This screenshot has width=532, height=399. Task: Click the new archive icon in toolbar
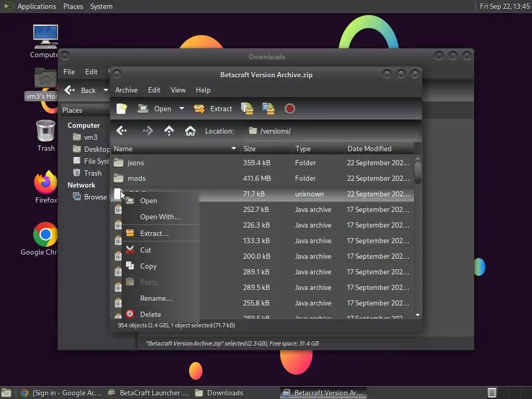tap(122, 109)
